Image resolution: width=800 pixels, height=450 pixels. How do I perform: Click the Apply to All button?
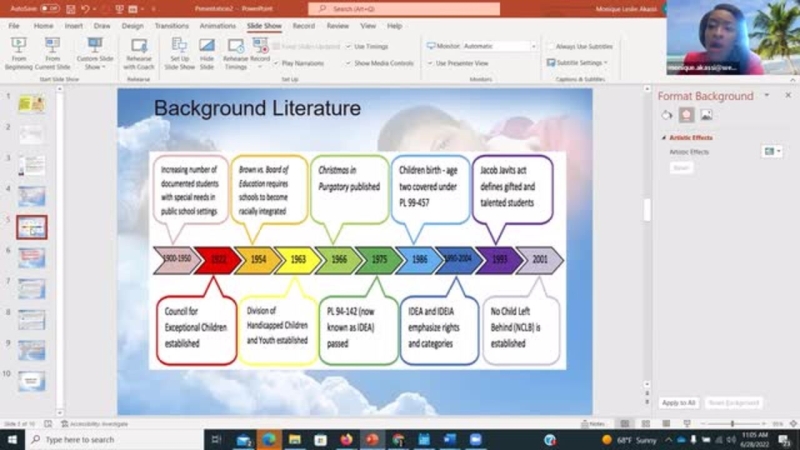pos(678,402)
